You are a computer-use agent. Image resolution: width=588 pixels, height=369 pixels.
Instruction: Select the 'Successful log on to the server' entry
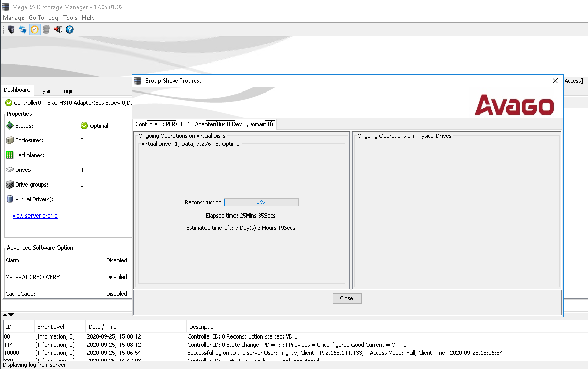tap(345, 353)
